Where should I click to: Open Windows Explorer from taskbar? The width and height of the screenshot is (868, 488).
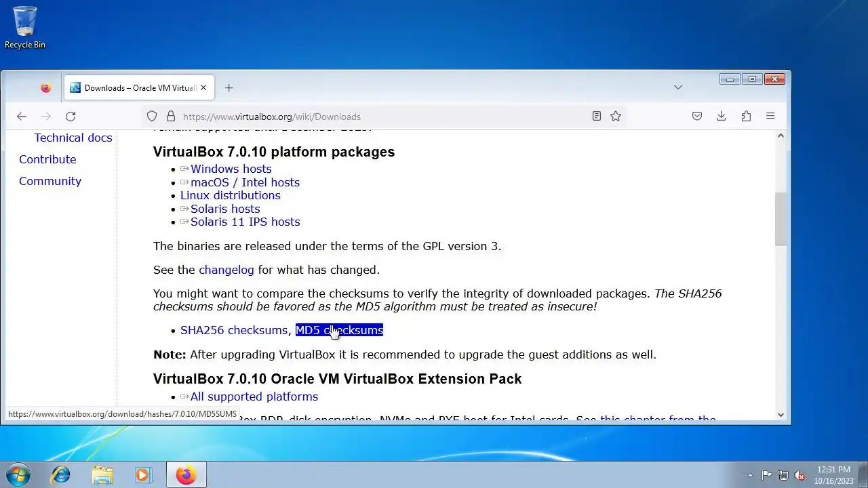(x=102, y=475)
